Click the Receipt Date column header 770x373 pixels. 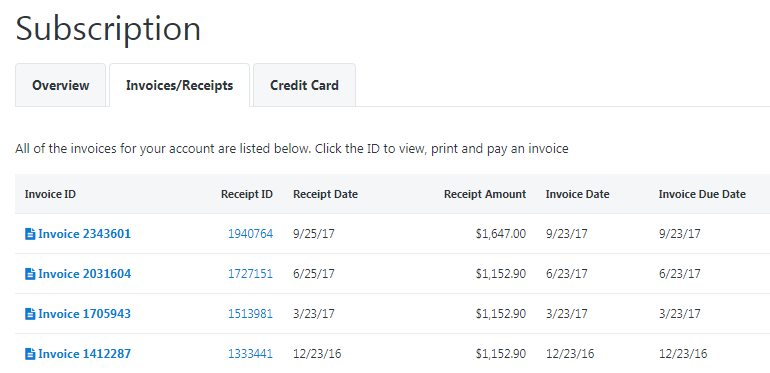tap(326, 194)
